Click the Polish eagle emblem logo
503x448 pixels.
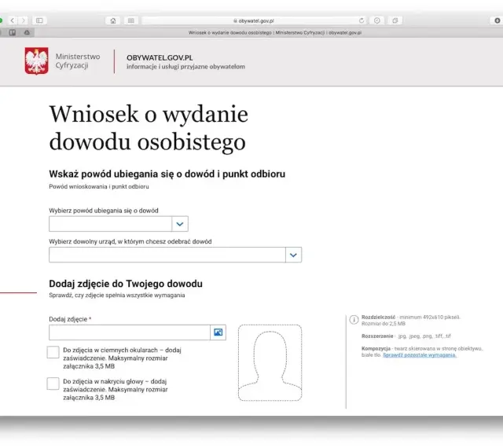[37, 61]
